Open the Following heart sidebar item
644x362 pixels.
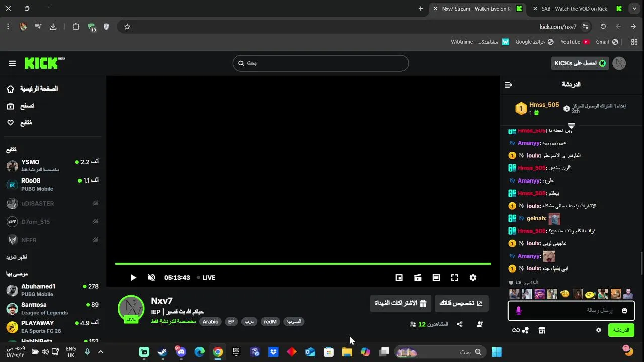point(19,123)
